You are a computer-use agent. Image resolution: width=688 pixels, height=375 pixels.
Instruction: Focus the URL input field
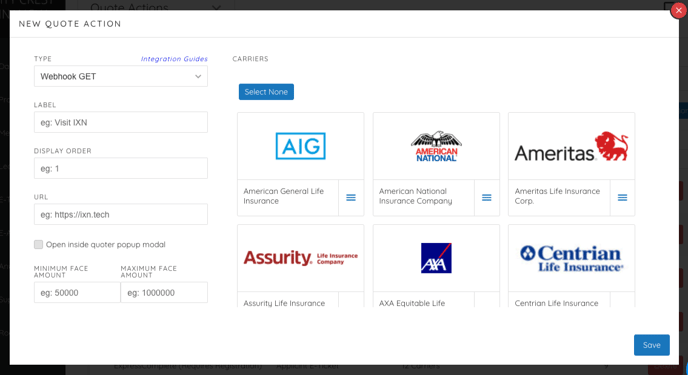[121, 214]
